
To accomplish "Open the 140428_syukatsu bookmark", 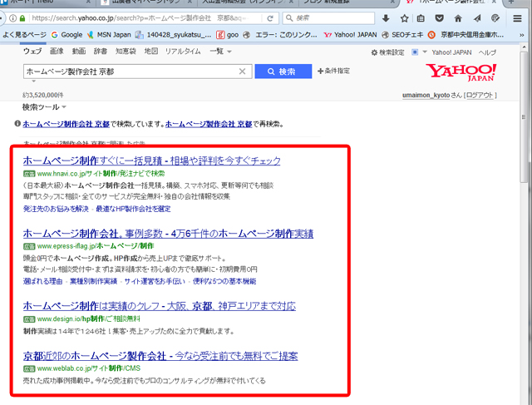I will point(174,35).
